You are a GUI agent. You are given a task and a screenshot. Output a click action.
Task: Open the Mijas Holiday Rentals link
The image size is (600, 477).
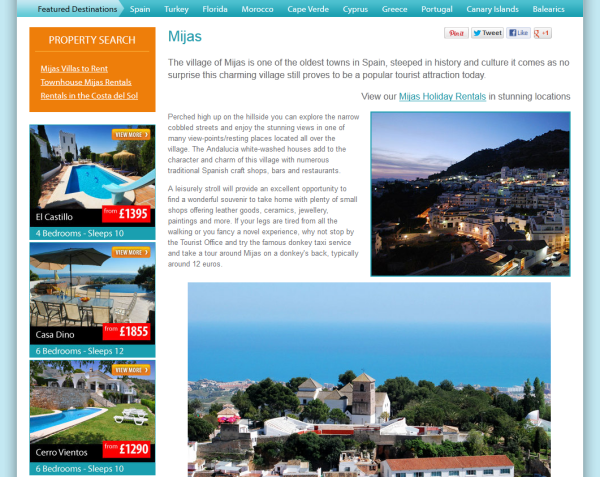click(442, 96)
